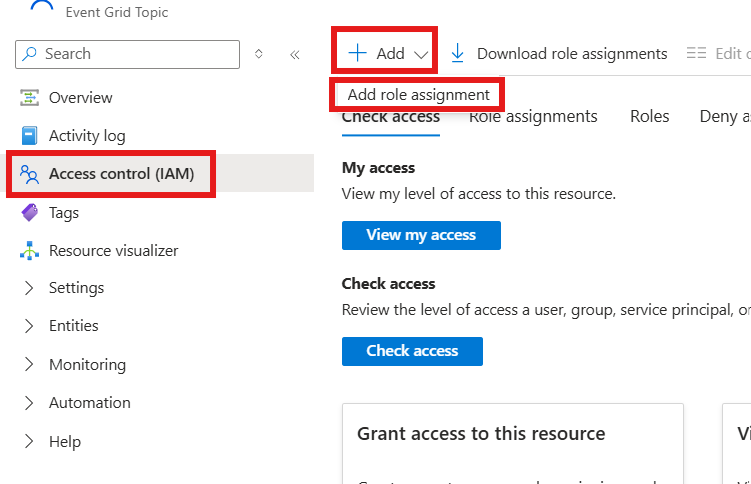Switch to the Role assignments tab

(x=534, y=117)
